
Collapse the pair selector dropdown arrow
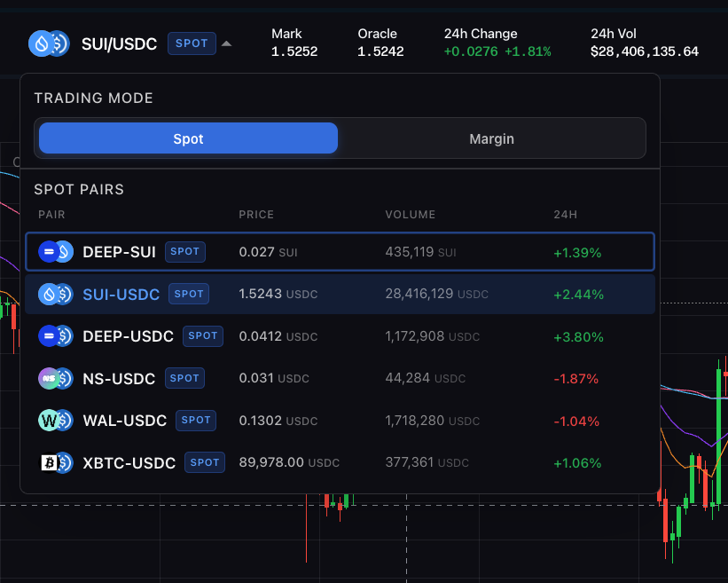(227, 43)
